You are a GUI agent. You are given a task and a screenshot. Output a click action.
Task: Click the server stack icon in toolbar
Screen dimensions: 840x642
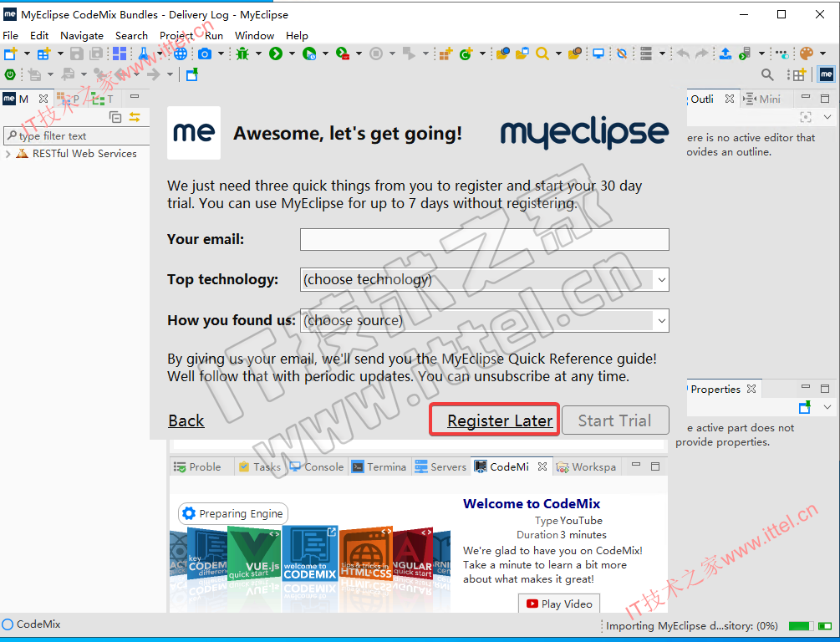pyautogui.click(x=646, y=53)
